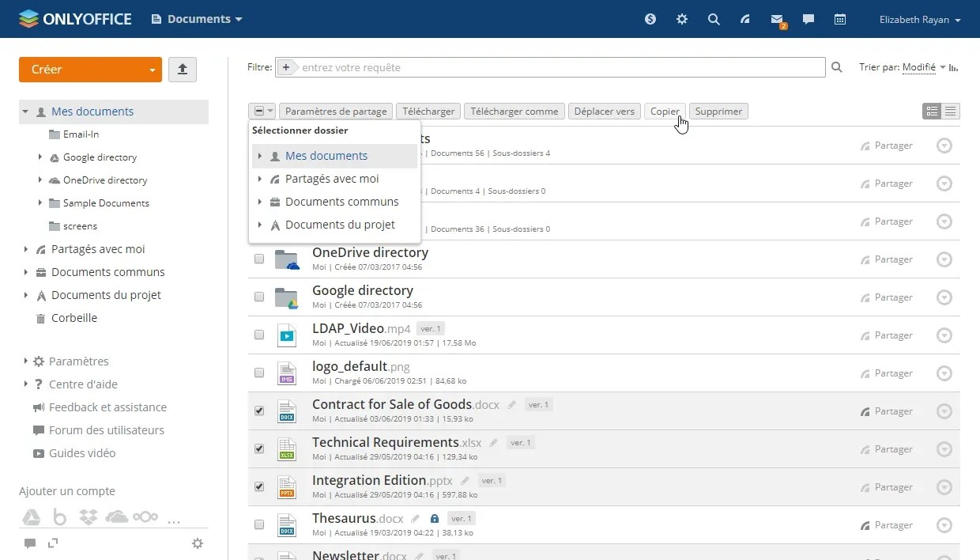Open the mail icon with notification badge

(x=777, y=20)
